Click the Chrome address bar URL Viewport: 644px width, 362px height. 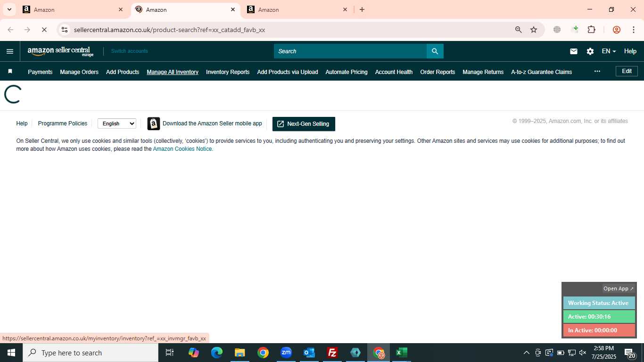coord(169,30)
